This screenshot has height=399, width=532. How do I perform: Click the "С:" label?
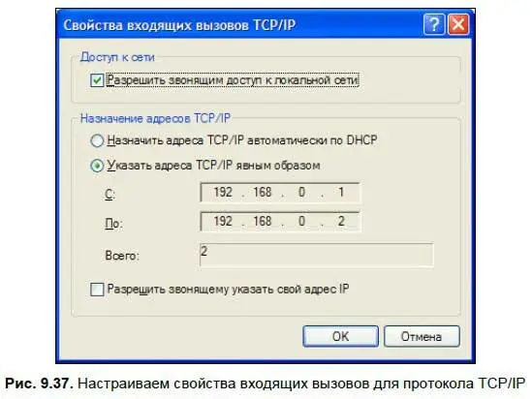[110, 195]
